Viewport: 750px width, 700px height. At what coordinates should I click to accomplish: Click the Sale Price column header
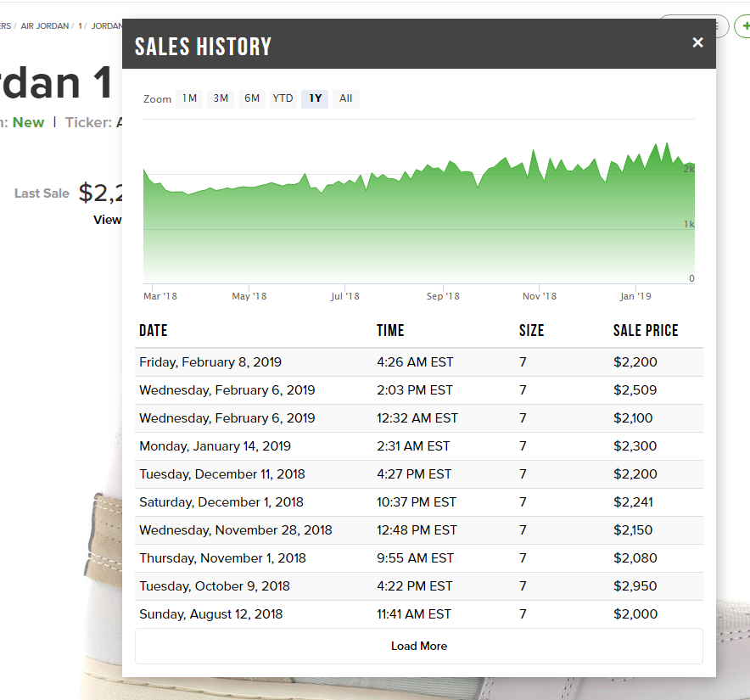(646, 331)
